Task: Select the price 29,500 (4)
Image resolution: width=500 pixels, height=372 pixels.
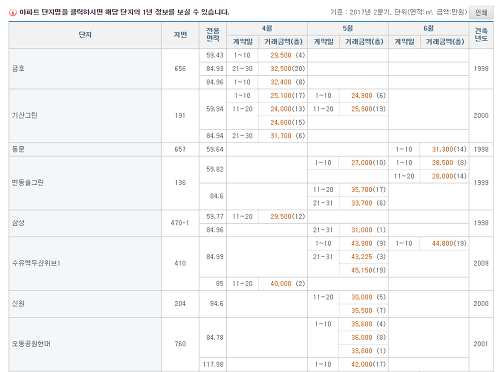Action: [288, 55]
